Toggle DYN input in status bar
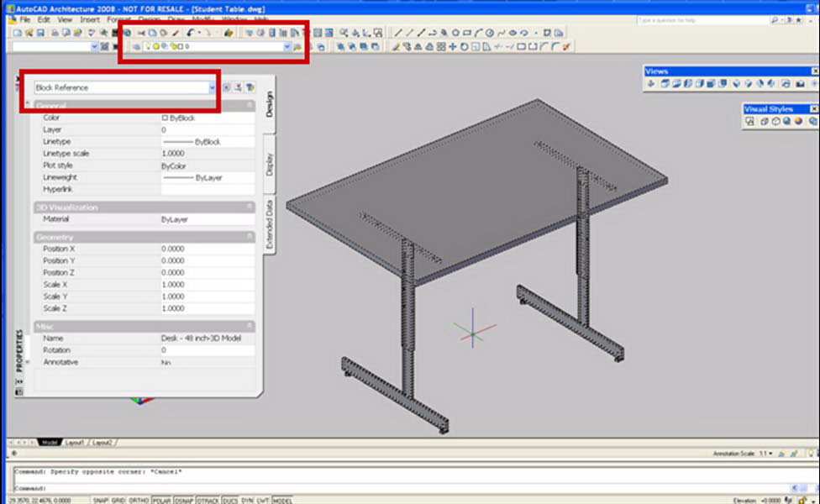Screen dimensions: 820x504 click(247, 501)
